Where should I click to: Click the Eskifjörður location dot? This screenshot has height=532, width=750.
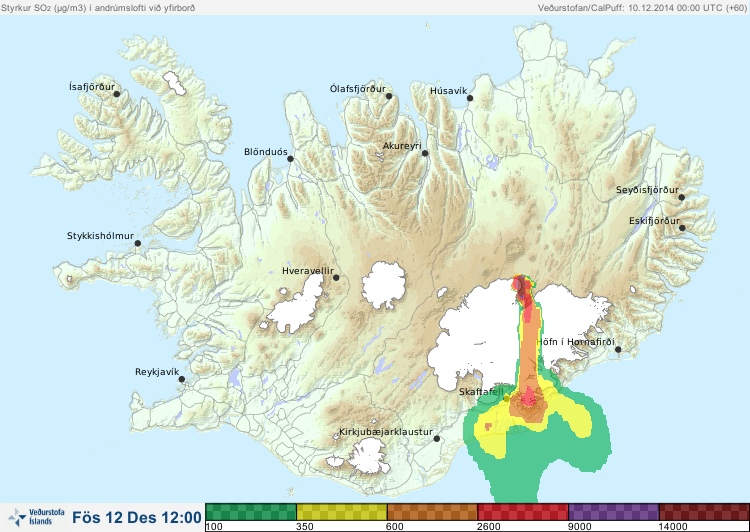682,228
